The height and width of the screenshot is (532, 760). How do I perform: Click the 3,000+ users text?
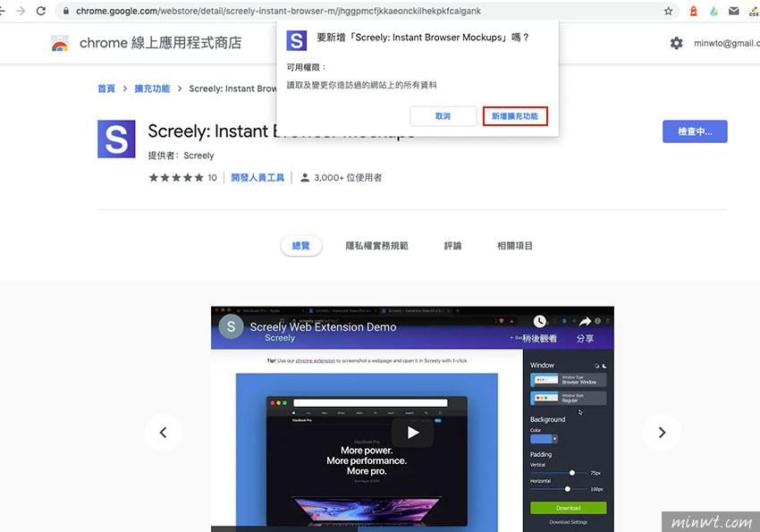pos(348,178)
